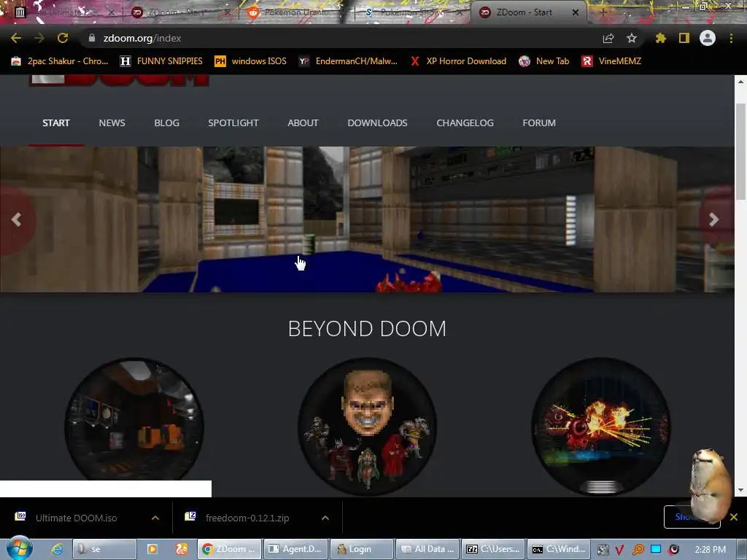Click the Doom level carousel image
Image resolution: width=747 pixels, height=560 pixels.
pos(367,219)
